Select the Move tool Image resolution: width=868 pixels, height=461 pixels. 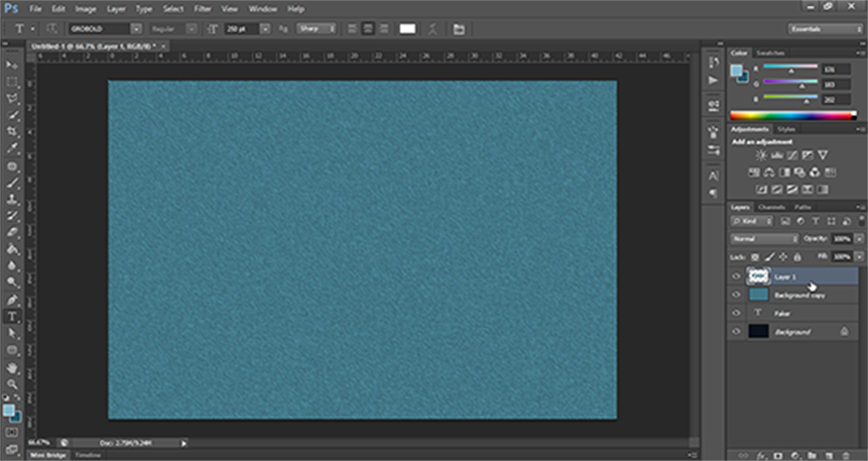click(x=13, y=64)
